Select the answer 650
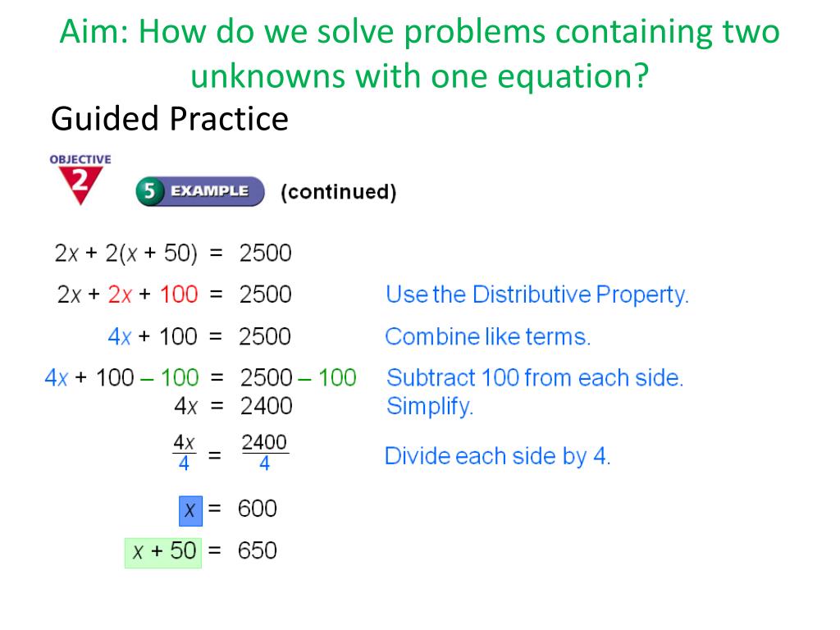 257,550
